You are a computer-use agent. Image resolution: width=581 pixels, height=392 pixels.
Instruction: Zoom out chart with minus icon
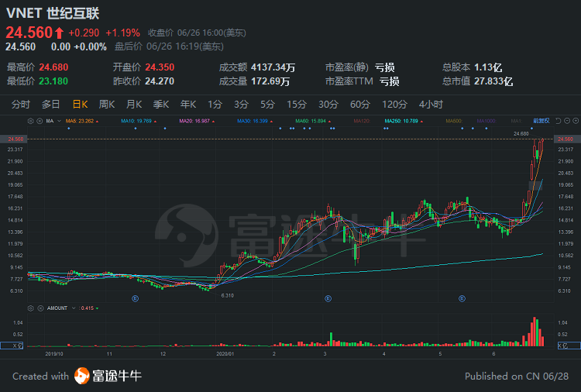pos(567,121)
